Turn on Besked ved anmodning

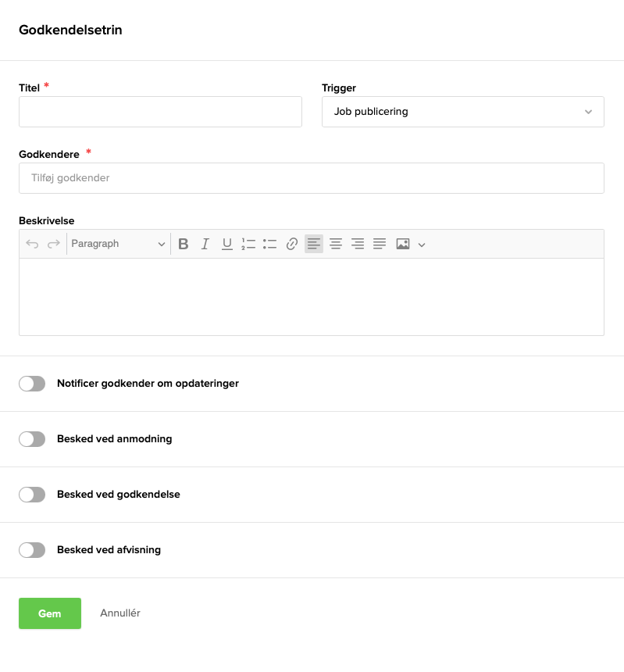pos(32,439)
